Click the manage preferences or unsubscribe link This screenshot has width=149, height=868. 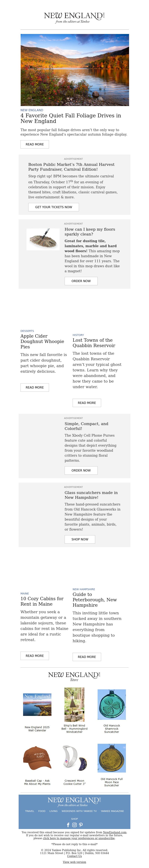79,838
